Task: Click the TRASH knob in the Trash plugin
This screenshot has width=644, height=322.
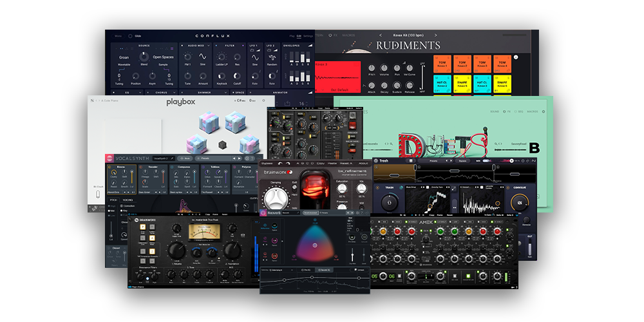Action: tap(388, 202)
